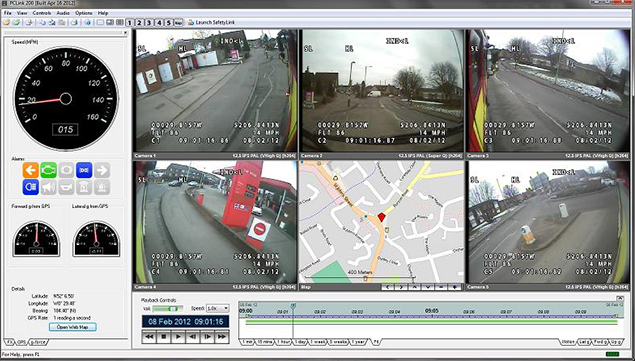Click the orange left-arrow indicator alarm icon

[31, 170]
